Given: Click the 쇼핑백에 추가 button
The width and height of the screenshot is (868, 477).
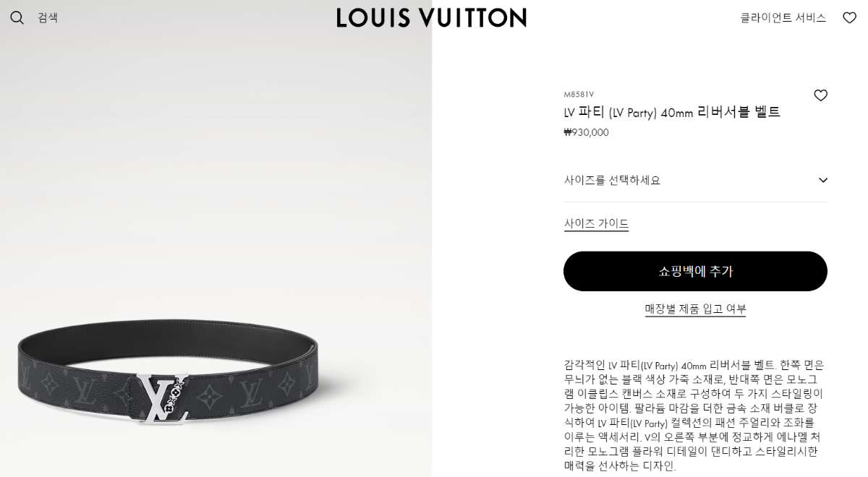Looking at the screenshot, I should pyautogui.click(x=695, y=271).
